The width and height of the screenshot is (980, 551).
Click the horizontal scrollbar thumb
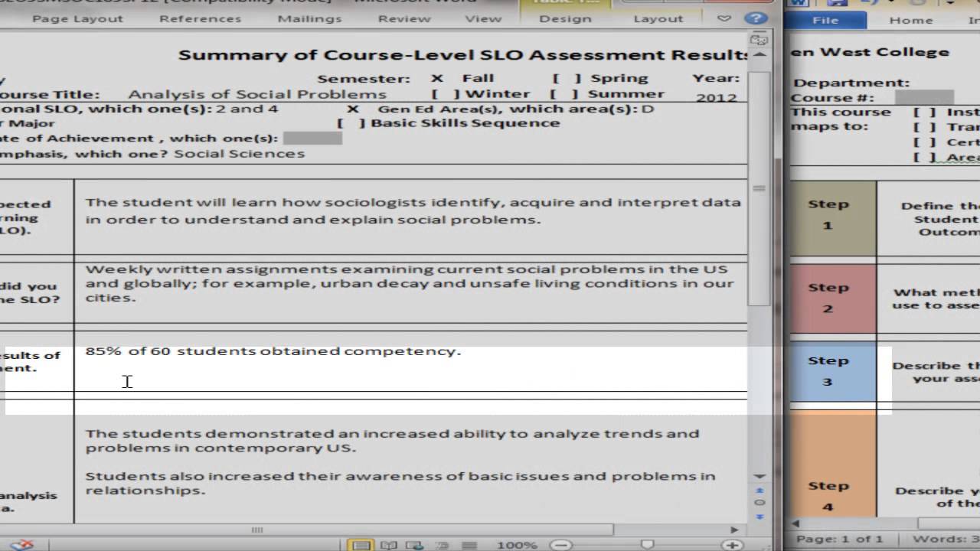point(306,530)
